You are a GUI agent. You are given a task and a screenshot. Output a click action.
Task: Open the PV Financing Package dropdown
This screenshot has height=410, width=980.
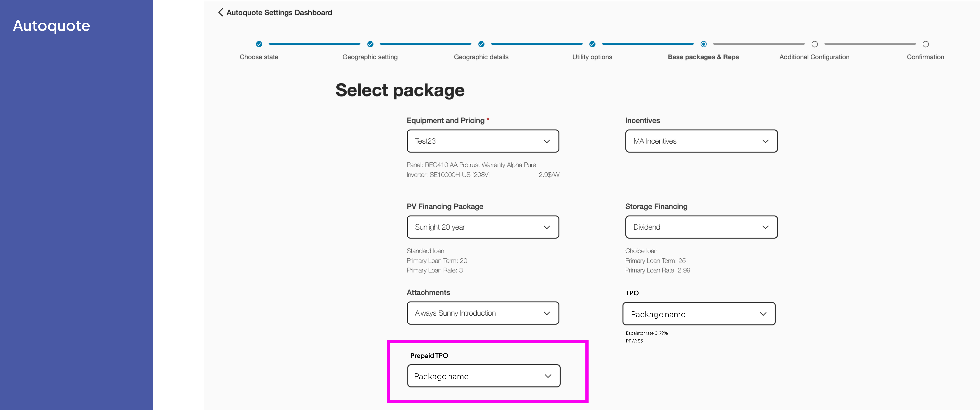pos(483,227)
